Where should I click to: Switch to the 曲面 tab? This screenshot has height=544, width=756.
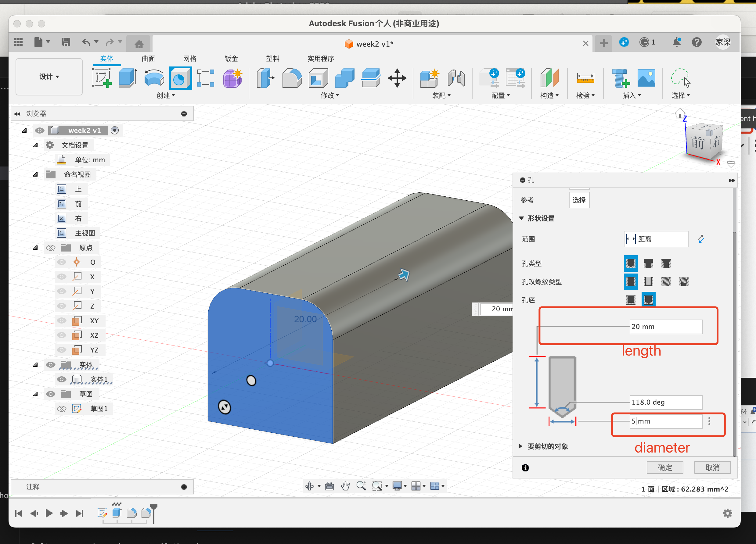[x=148, y=59]
